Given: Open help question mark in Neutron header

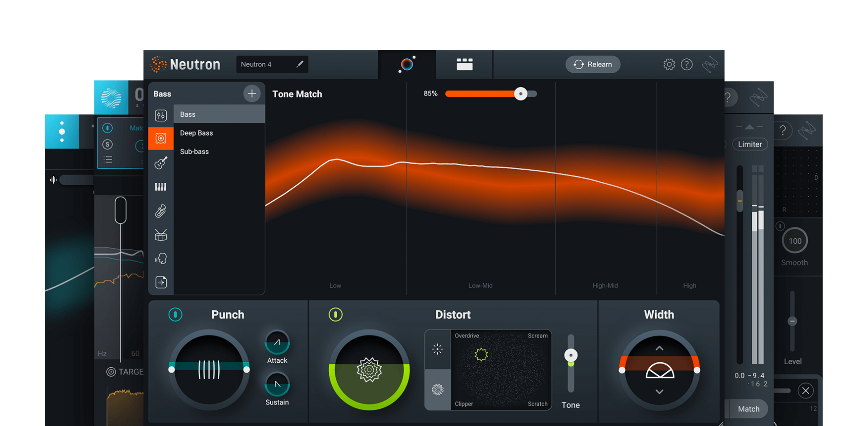Looking at the screenshot, I should pyautogui.click(x=687, y=65).
